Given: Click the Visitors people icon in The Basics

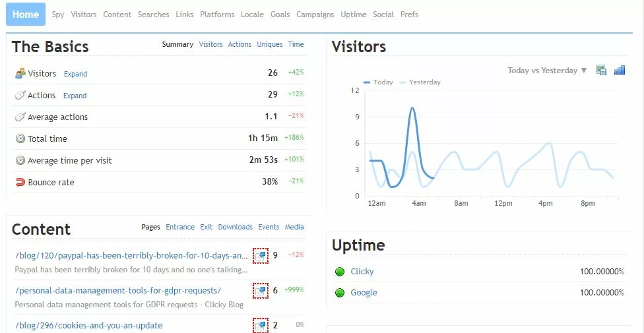Looking at the screenshot, I should point(20,73).
